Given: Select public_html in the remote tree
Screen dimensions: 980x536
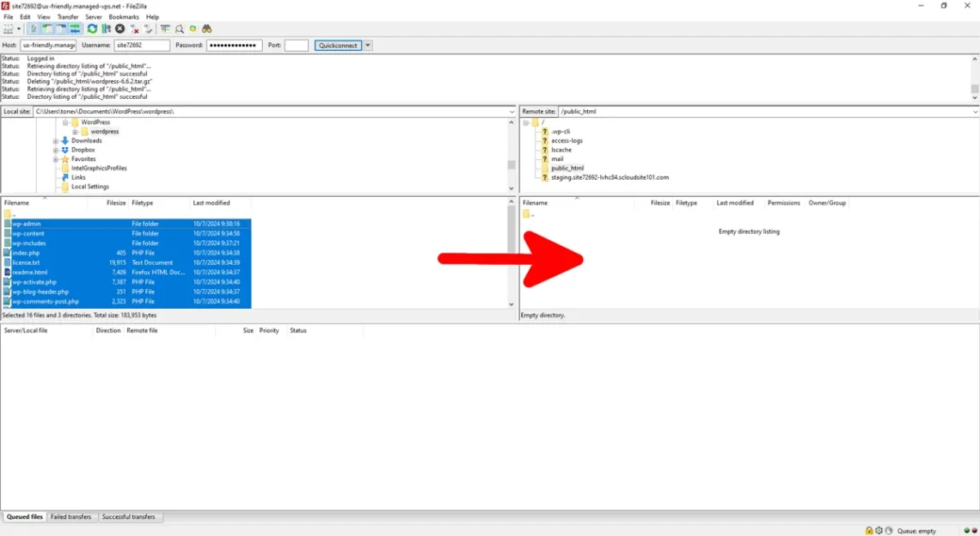Looking at the screenshot, I should (x=567, y=169).
